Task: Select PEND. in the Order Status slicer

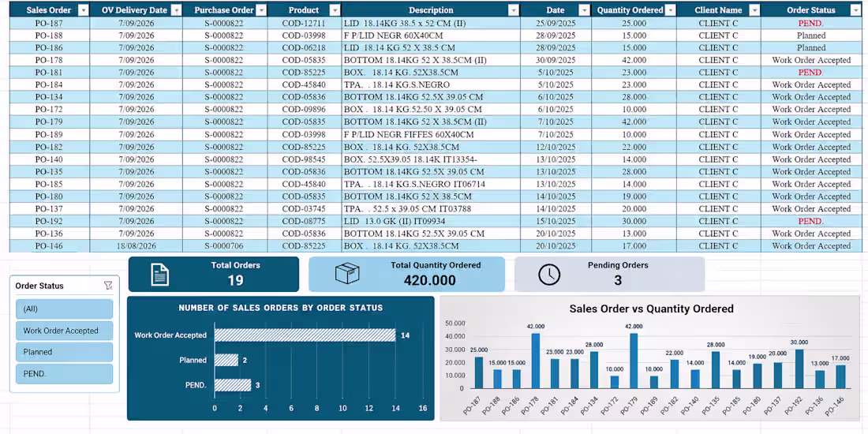Action: click(x=64, y=374)
